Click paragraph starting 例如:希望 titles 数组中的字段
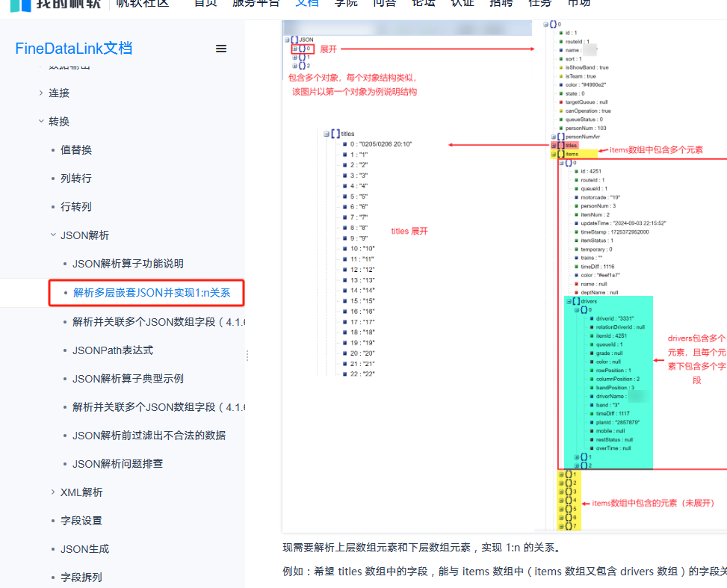 504,572
